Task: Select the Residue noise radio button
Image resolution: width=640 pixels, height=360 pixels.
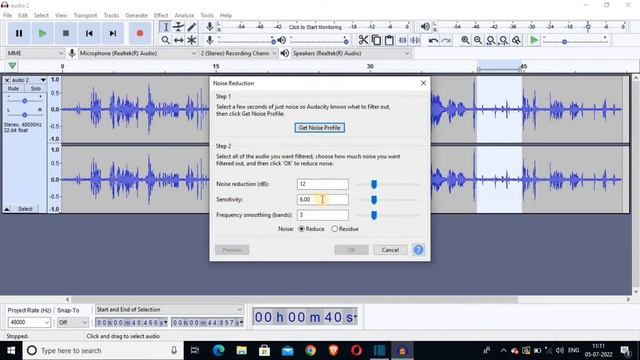Action: click(345, 229)
